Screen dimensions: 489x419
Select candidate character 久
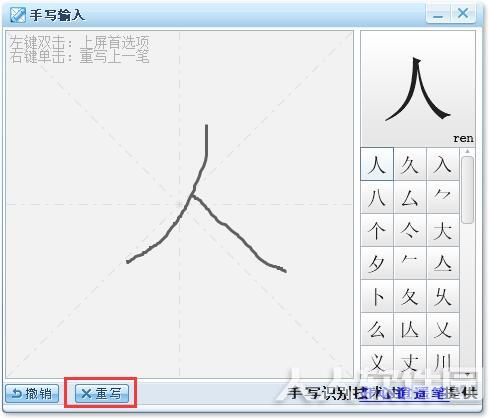[x=410, y=164]
